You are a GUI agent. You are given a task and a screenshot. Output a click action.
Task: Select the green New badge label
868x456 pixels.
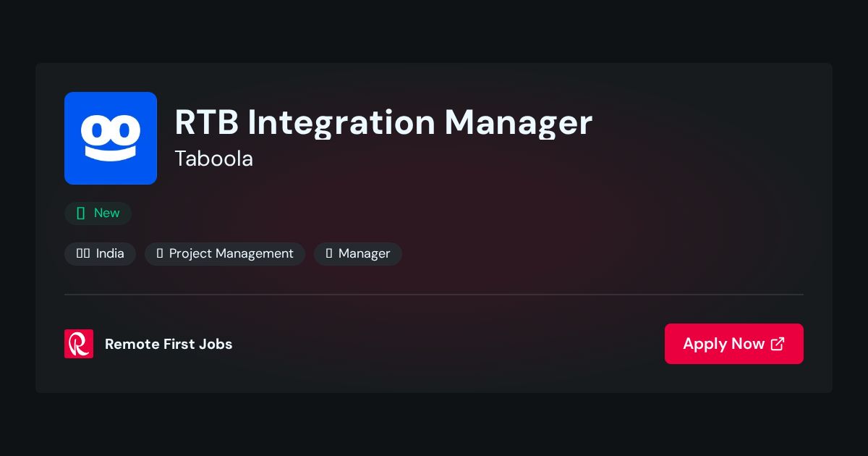[98, 213]
